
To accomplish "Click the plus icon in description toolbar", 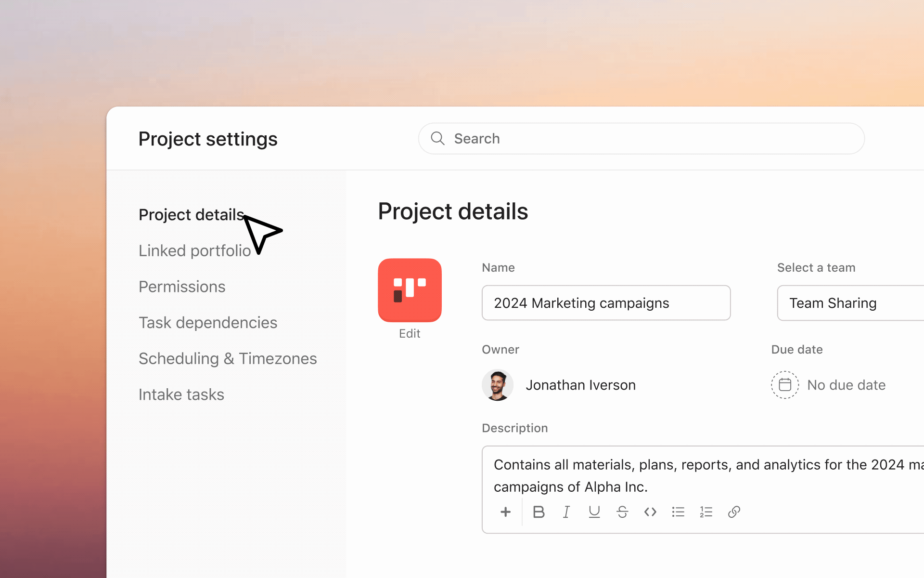I will pyautogui.click(x=505, y=512).
